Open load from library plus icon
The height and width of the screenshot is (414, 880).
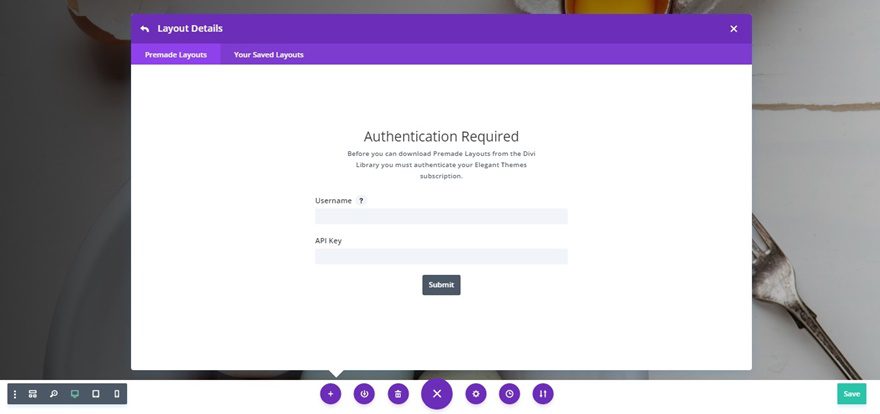[331, 394]
